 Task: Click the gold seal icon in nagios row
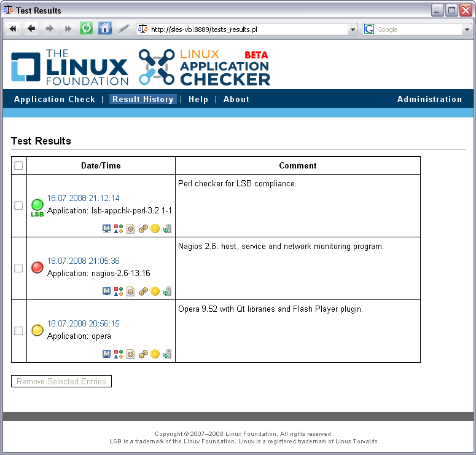[x=155, y=291]
